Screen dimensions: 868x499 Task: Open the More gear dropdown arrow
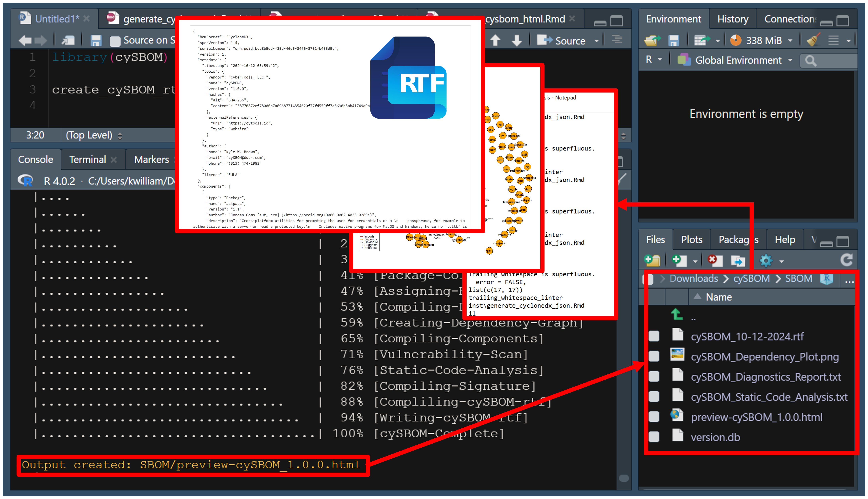781,261
